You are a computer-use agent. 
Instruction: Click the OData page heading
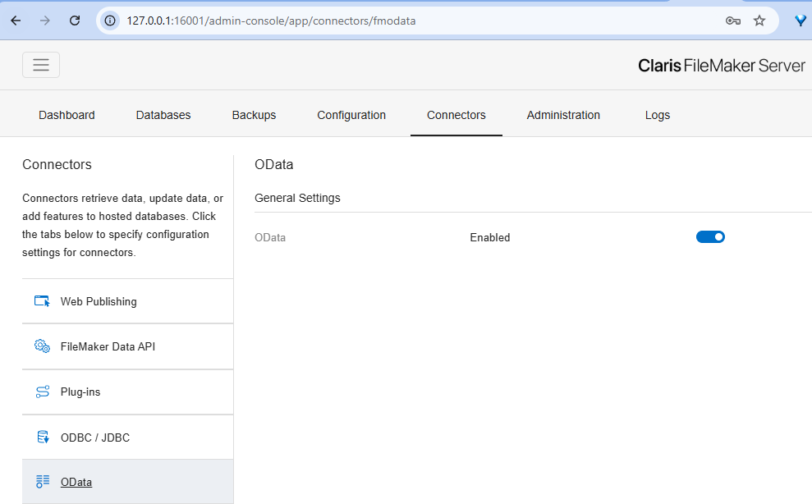(x=274, y=164)
